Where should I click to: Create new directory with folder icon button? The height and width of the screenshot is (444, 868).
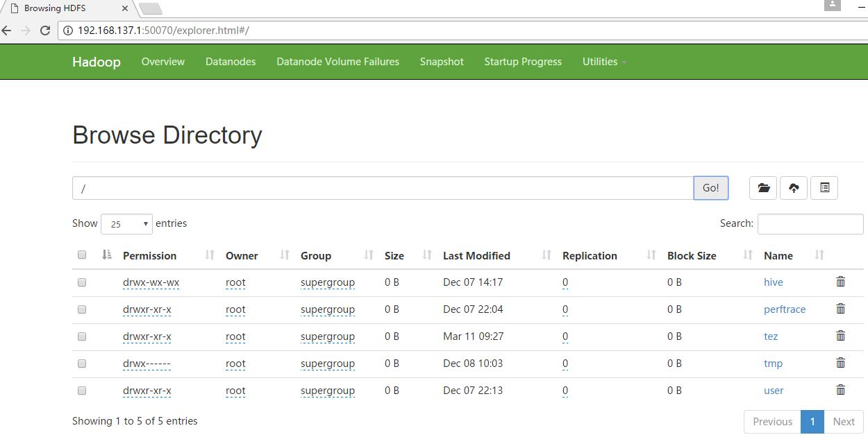pyautogui.click(x=763, y=188)
